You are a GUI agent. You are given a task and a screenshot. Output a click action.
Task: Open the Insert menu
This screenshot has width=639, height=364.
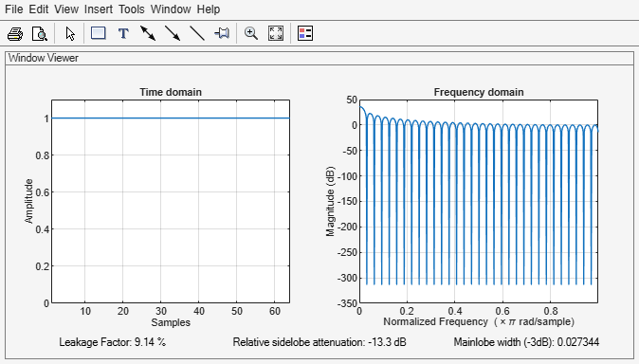(x=99, y=9)
